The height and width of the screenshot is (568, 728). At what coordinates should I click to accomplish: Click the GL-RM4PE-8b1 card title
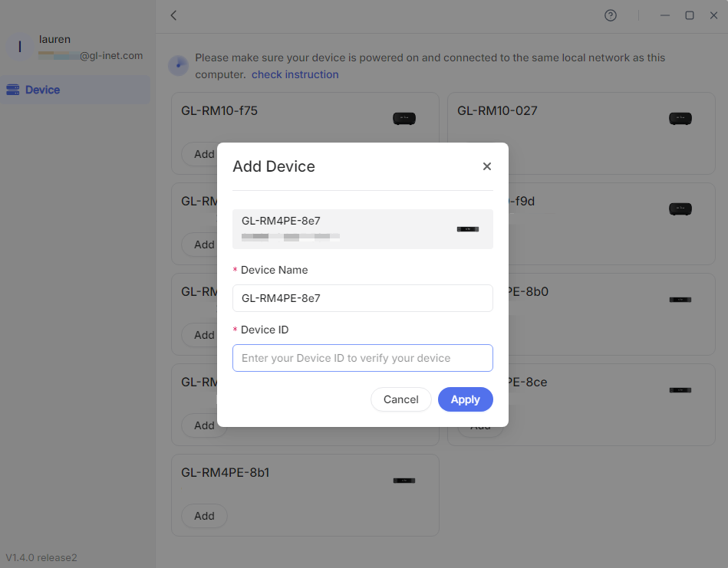[226, 472]
